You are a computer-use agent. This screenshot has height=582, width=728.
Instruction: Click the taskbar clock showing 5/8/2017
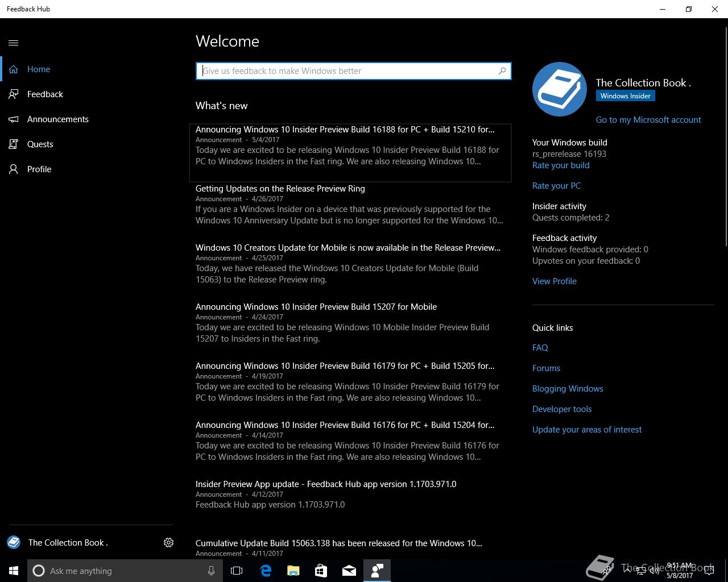click(679, 571)
